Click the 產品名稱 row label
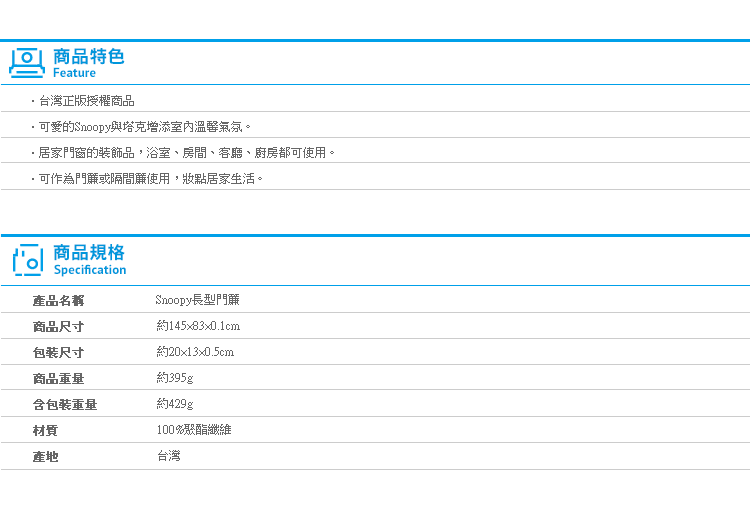The width and height of the screenshot is (750, 505). tap(58, 300)
